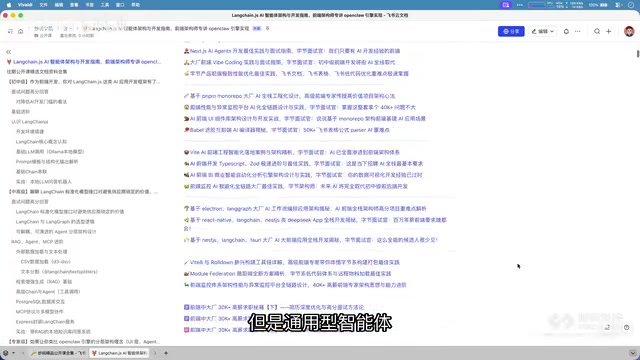The height and width of the screenshot is (360, 640).
Task: Click the menu bar three-dot overflow icon
Action: point(520,5)
